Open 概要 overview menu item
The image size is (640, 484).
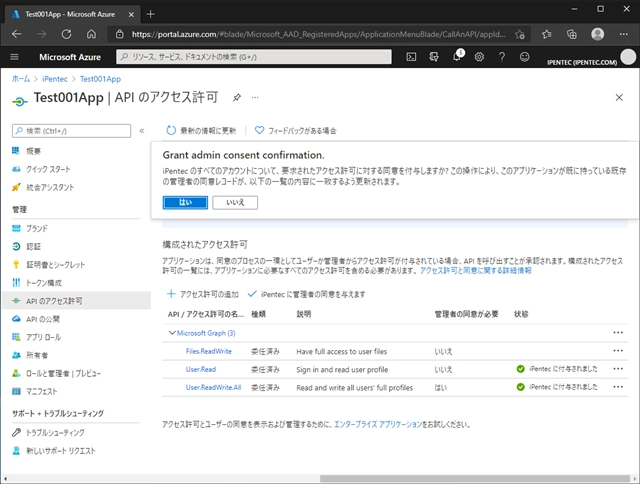click(33, 151)
